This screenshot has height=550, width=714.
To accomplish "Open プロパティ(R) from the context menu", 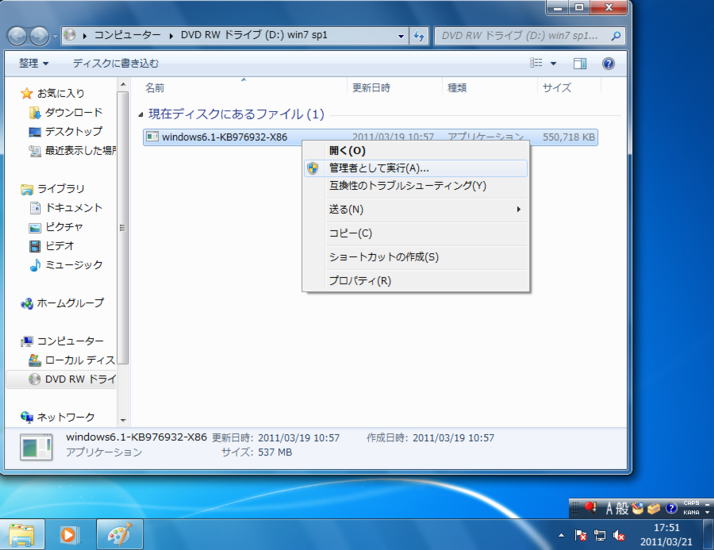I will click(x=416, y=280).
